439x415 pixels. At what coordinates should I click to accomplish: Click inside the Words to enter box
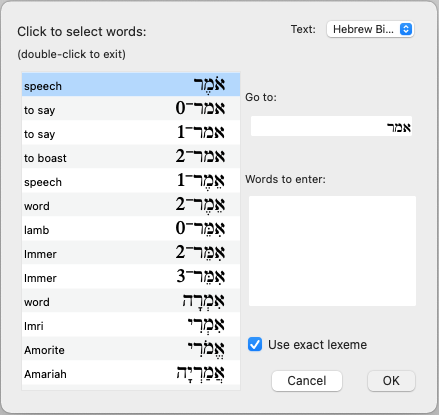332,251
